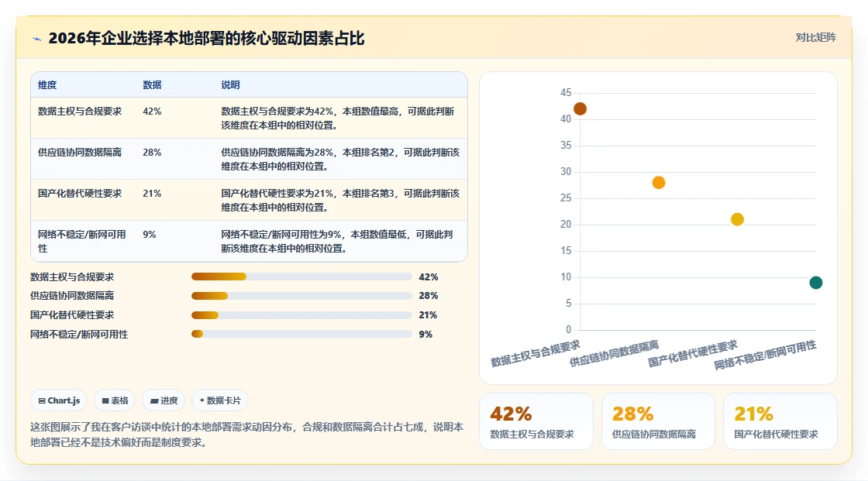Click the yellow data point at 21
The image size is (868, 481).
click(x=737, y=219)
